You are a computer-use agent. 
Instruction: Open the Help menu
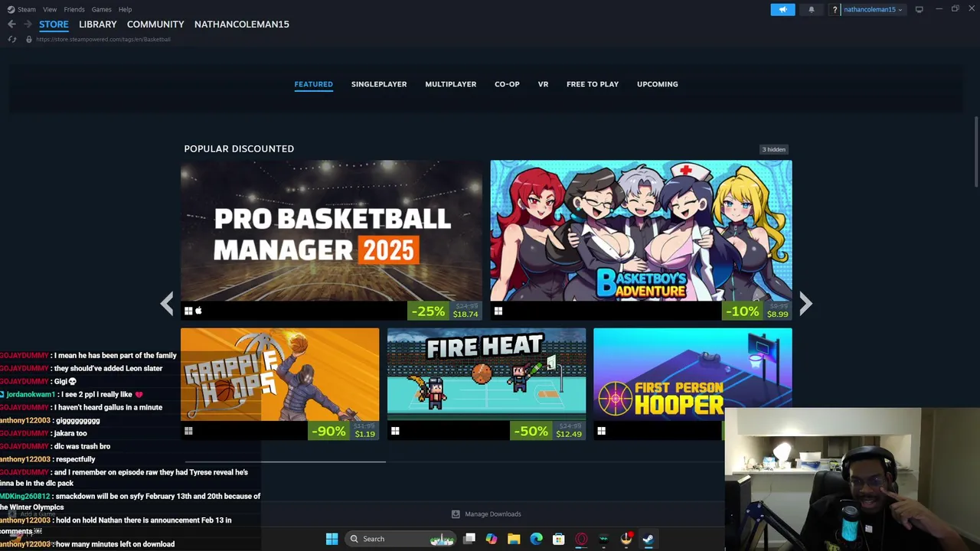click(x=125, y=9)
